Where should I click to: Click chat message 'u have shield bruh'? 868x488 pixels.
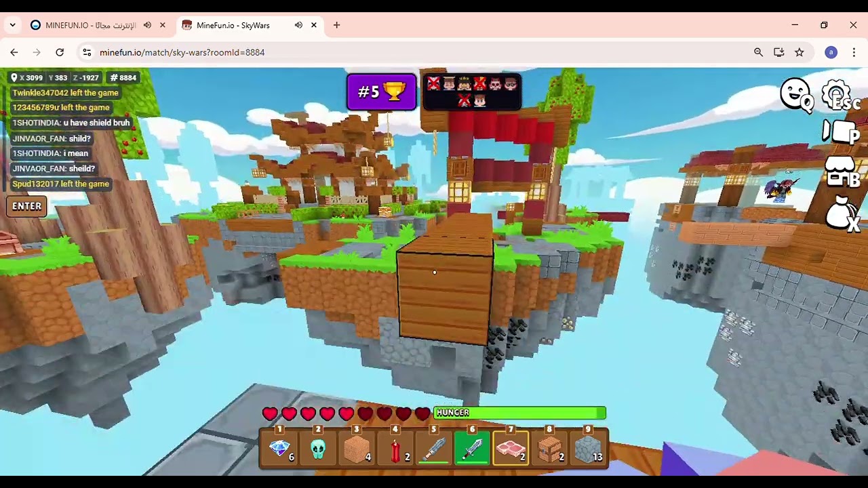pyautogui.click(x=96, y=123)
